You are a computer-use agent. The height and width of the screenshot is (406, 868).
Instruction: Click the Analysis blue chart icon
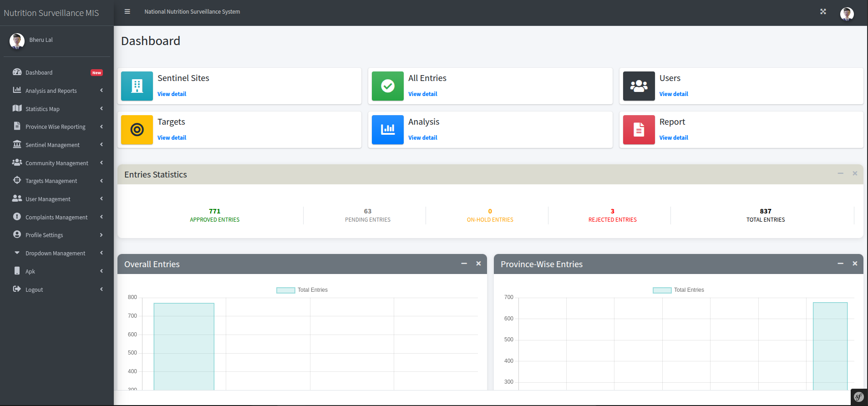(x=388, y=130)
